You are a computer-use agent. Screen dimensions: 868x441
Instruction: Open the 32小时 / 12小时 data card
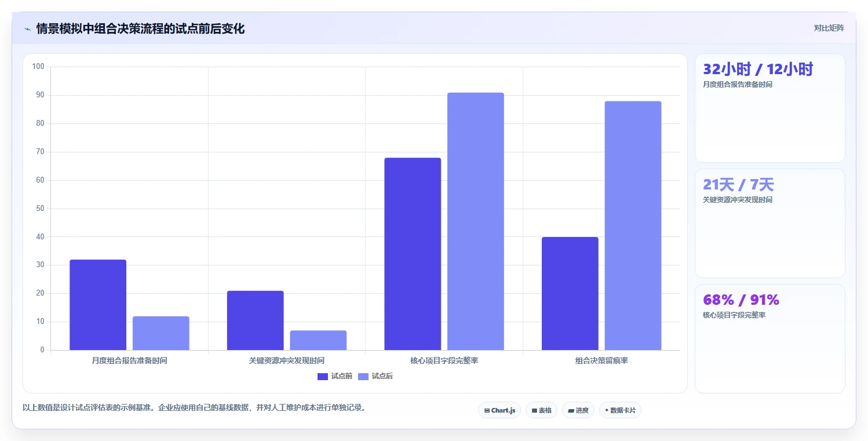pos(770,108)
